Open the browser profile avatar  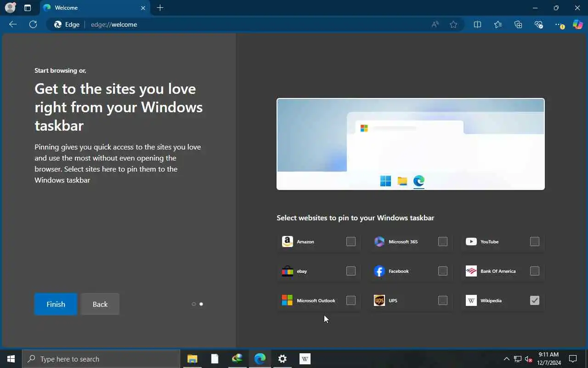tap(10, 8)
